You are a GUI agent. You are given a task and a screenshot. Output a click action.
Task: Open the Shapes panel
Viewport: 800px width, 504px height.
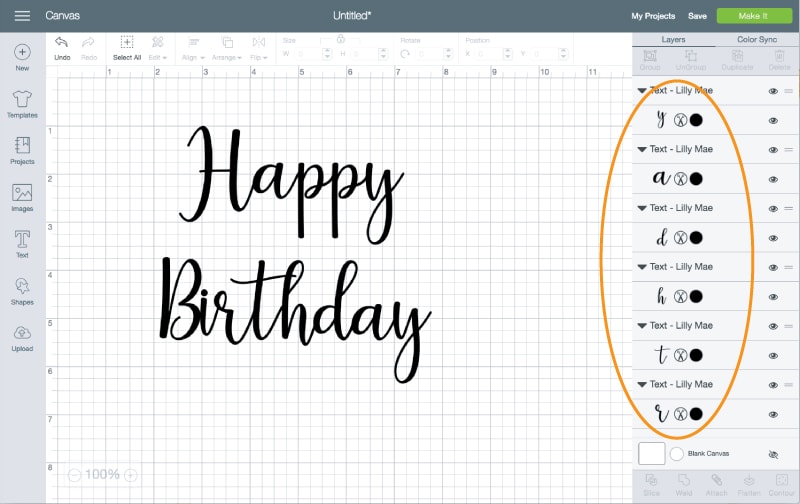(22, 290)
